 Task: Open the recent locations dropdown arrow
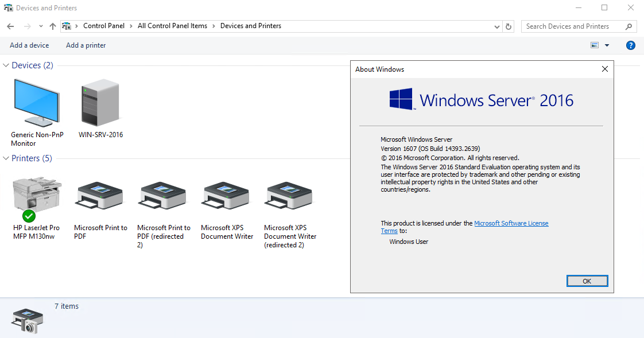41,26
